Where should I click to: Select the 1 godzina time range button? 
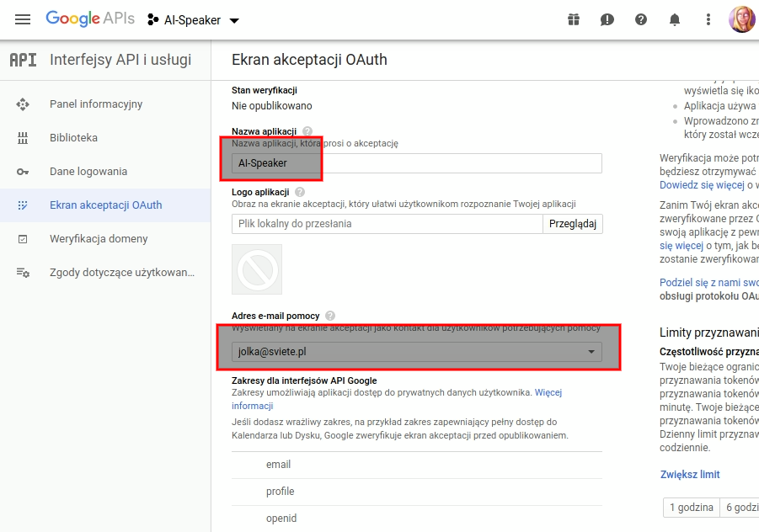coord(692,508)
